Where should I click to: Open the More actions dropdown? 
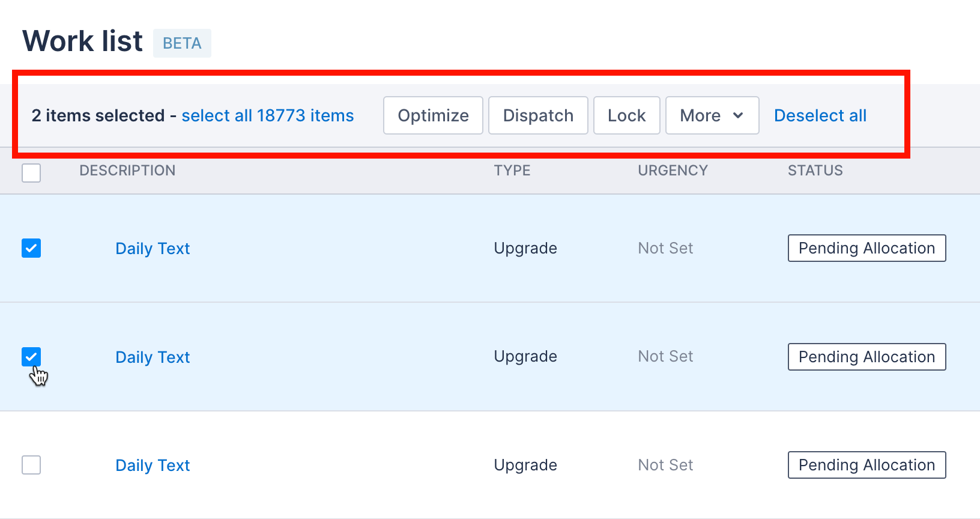[x=712, y=115]
